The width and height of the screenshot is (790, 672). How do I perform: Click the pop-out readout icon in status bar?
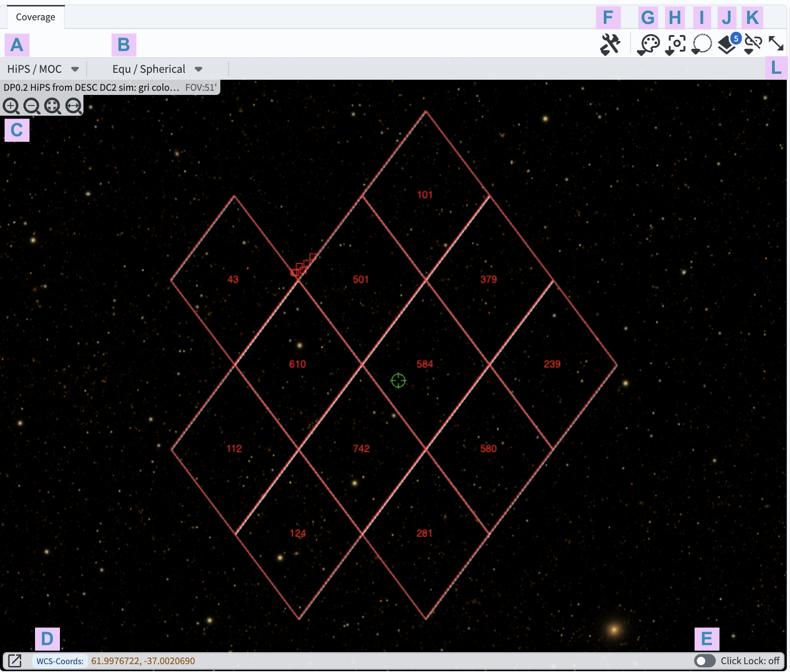pos(15,661)
